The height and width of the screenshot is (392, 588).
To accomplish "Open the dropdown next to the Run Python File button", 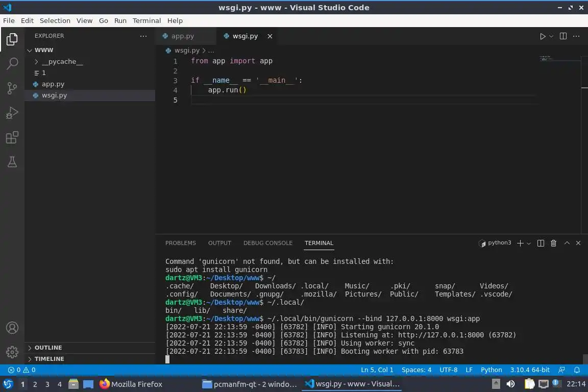I will [x=551, y=36].
